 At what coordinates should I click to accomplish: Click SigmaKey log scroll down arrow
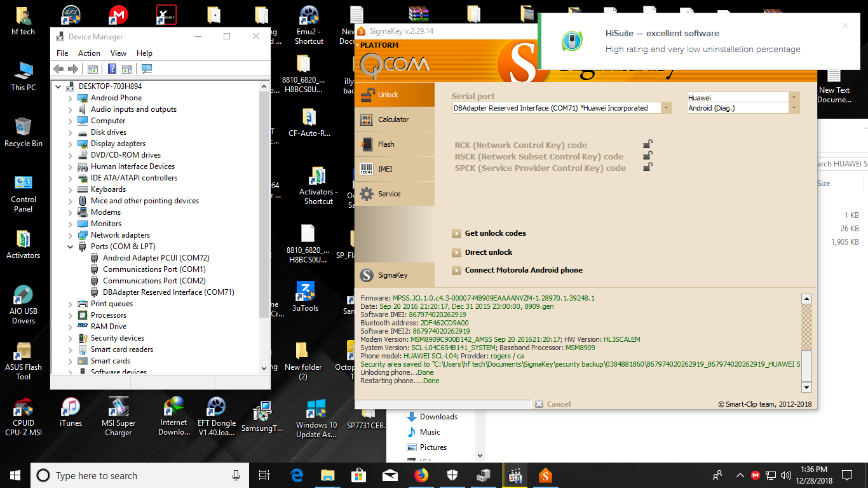point(806,387)
